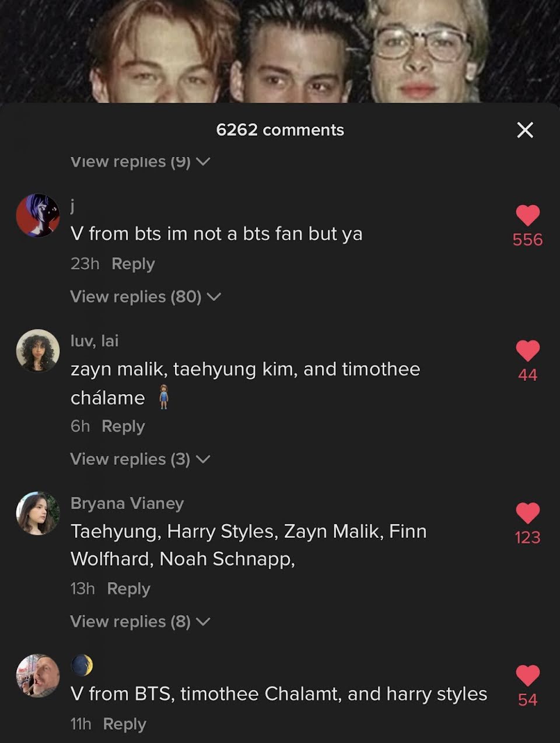
Task: Like the comment by user j
Action: click(528, 216)
